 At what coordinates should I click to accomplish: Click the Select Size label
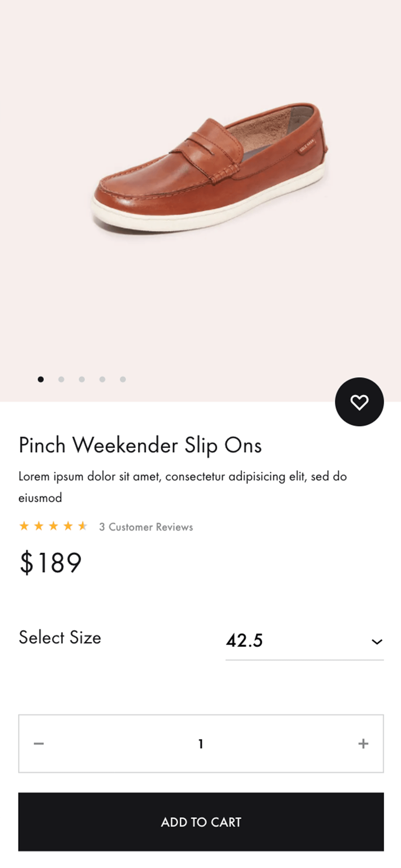coord(60,637)
